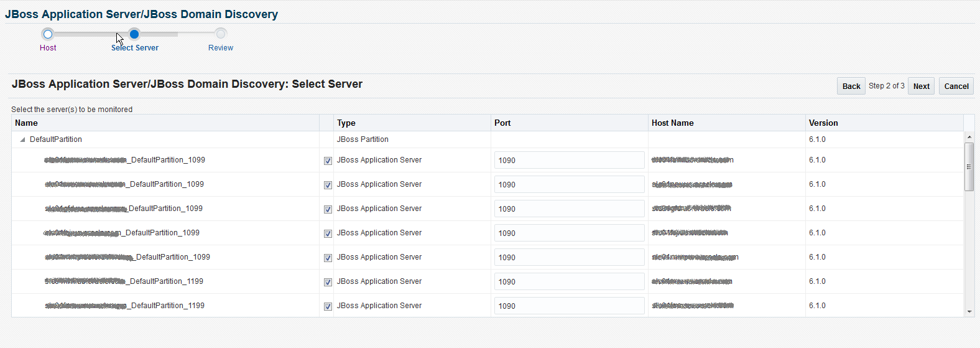Click port field in fifth server row
The image size is (980, 348).
[x=570, y=257]
